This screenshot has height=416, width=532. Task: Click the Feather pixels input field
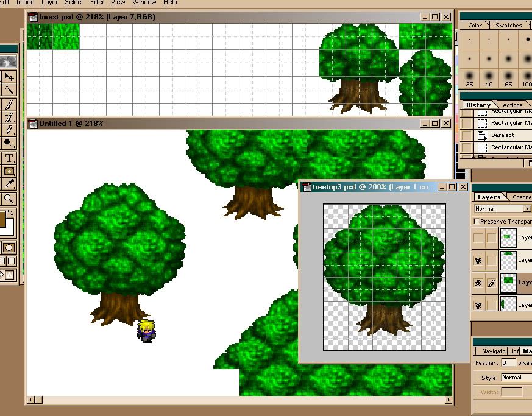pos(508,363)
